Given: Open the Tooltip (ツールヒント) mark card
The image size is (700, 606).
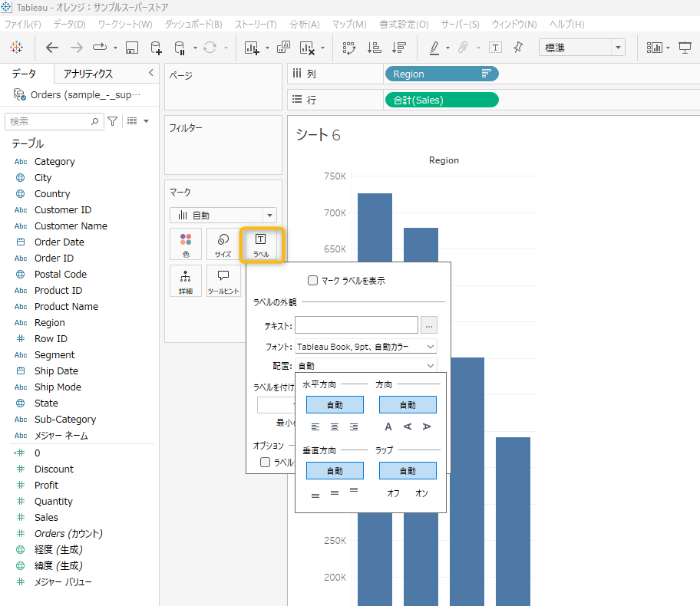Looking at the screenshot, I should 223,281.
